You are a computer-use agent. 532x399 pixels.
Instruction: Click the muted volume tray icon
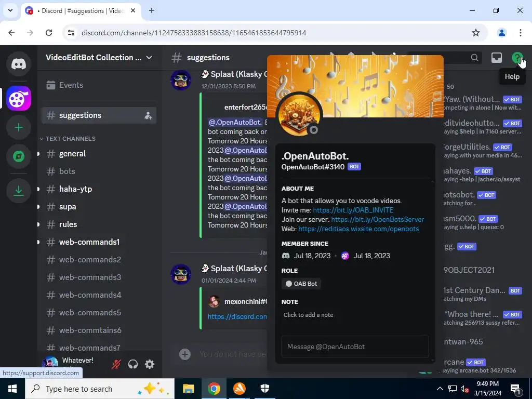464,389
